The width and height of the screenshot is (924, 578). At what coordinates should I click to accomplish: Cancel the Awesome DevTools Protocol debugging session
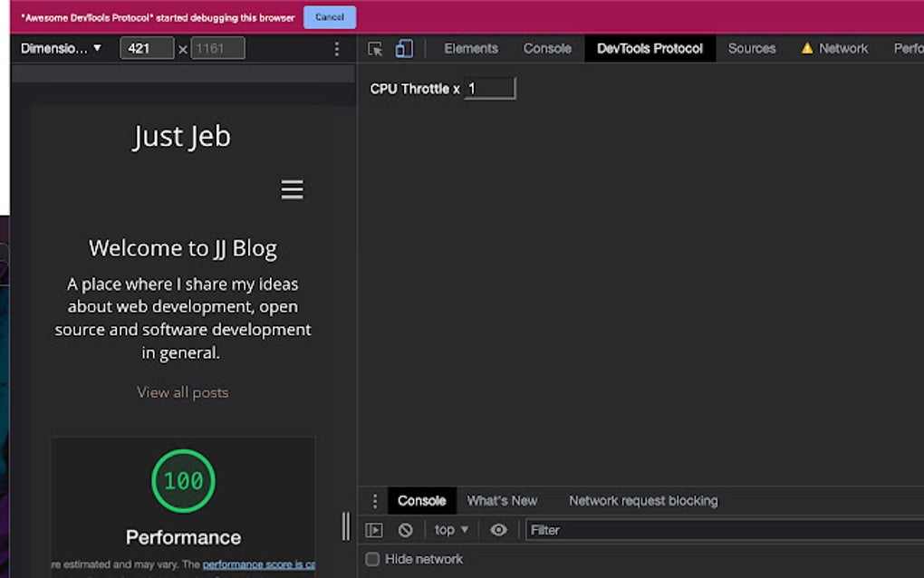[329, 16]
